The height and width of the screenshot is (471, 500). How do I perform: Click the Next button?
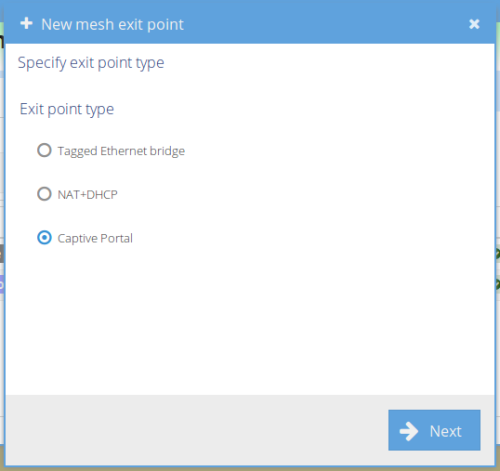[434, 430]
